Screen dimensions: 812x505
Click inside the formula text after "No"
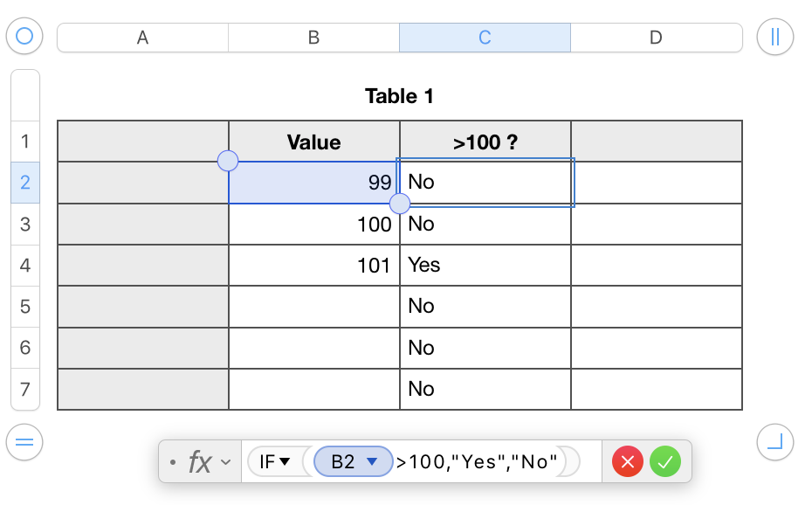[561, 462]
